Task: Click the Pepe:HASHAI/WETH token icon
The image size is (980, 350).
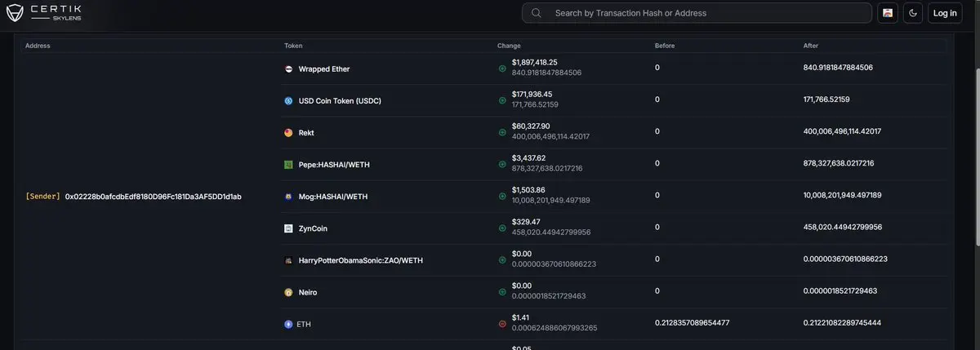Action: pos(288,165)
